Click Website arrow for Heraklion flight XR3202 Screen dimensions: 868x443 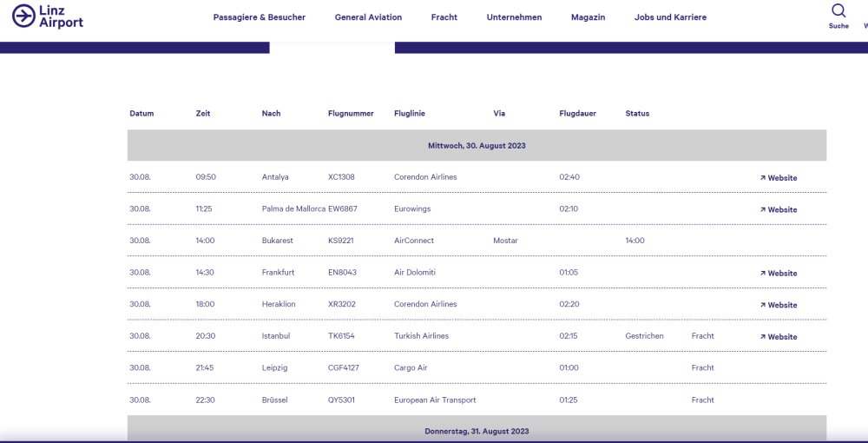point(763,305)
